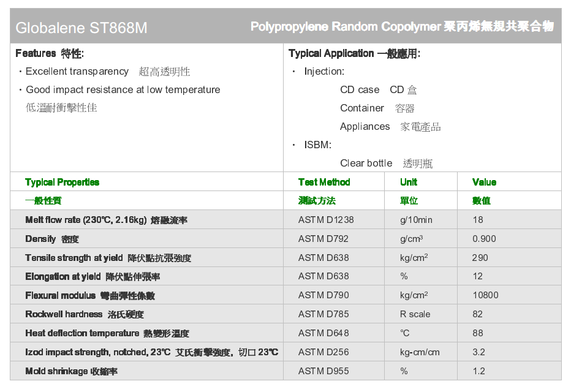Select the tensile strength value "290"
571x392 pixels.
(480, 258)
